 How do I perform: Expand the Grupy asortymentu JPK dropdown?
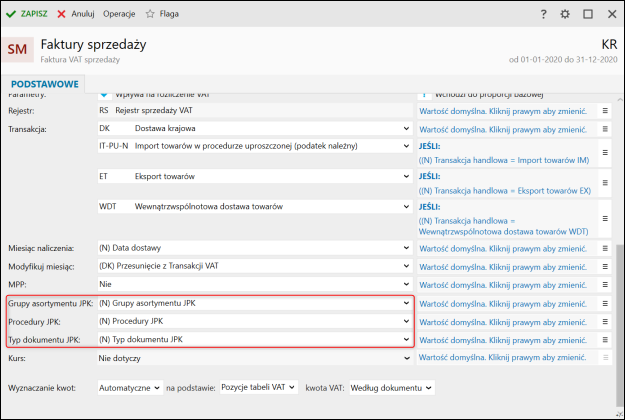pyautogui.click(x=406, y=303)
